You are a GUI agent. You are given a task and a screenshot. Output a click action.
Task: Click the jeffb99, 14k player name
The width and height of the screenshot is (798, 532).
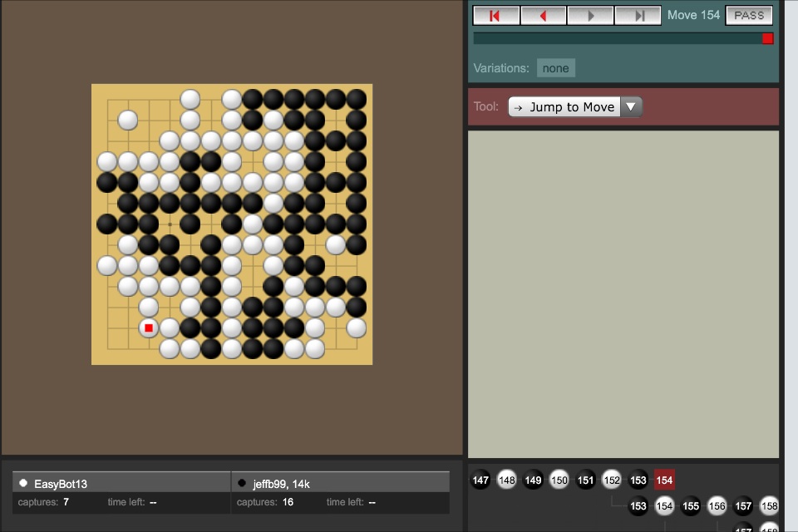tap(282, 483)
